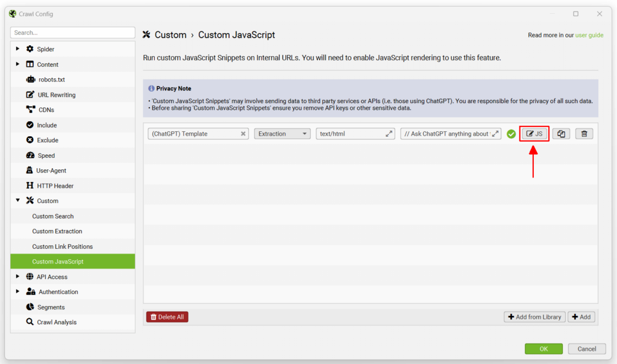Image resolution: width=617 pixels, height=364 pixels.
Task: Duplicate the ChatGPT snippet via copy icon
Action: coord(560,133)
